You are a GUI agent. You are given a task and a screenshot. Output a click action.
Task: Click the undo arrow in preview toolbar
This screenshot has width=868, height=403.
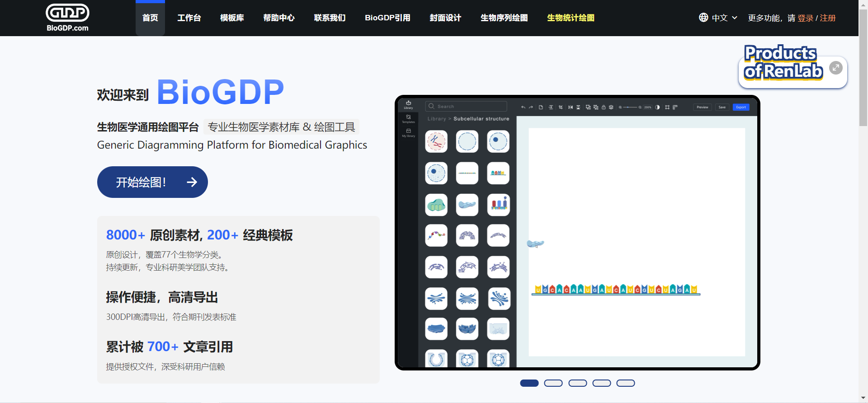click(x=523, y=107)
